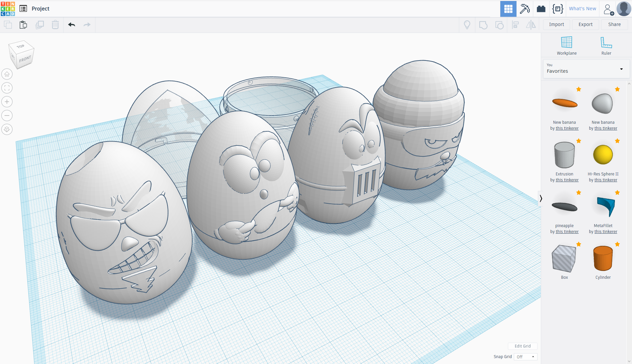This screenshot has height=364, width=632.
Task: Click the shapes panel scrollbar down arrow
Action: coord(629,361)
